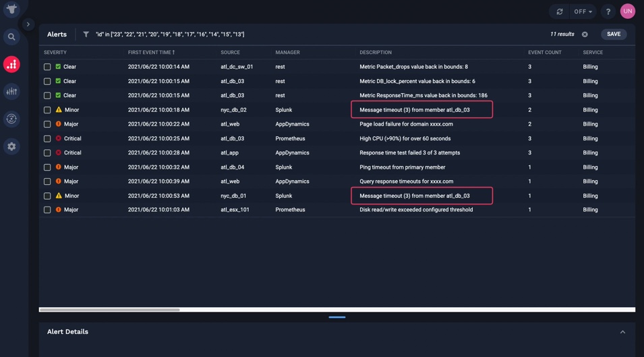Viewport: 644px width, 357px height.
Task: Click the orange Major icon for atl_esx_101
Action: point(58,209)
